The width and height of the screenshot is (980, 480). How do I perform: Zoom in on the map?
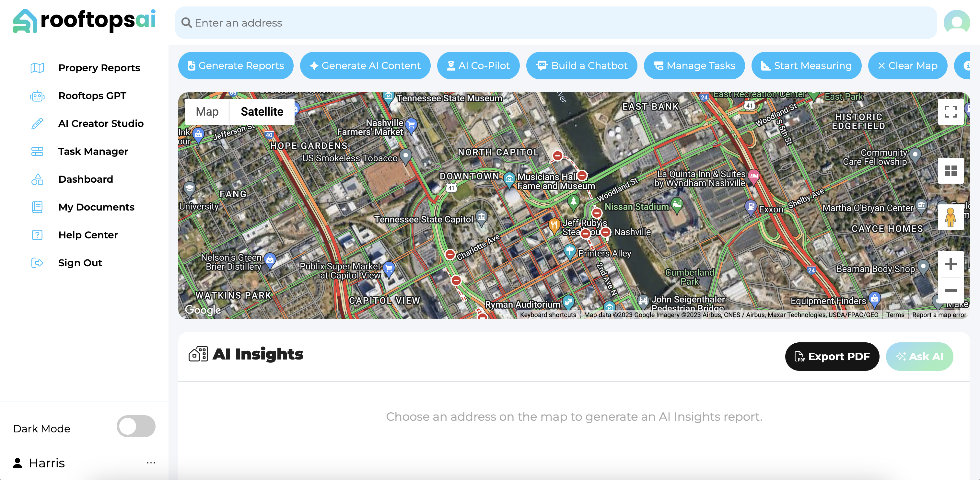[950, 264]
